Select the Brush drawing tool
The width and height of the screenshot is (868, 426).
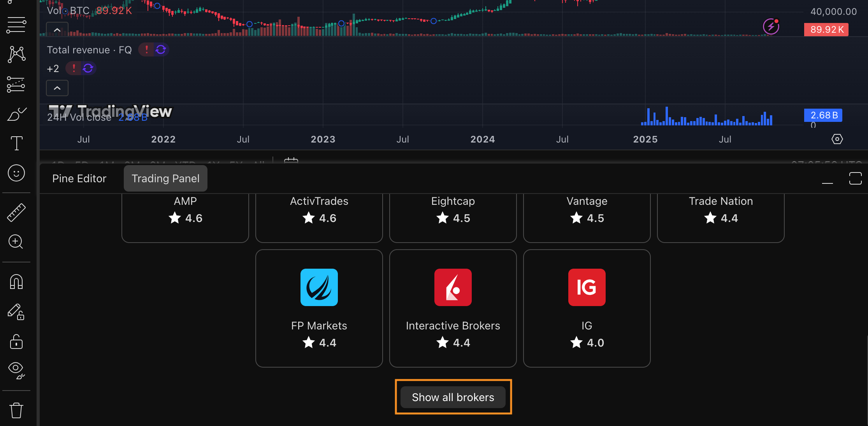click(x=16, y=114)
